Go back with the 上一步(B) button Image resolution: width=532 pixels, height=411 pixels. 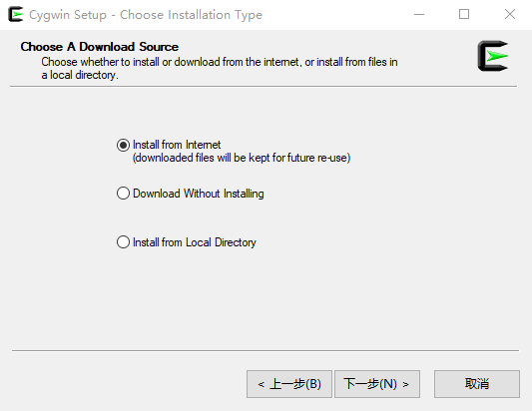coord(289,384)
